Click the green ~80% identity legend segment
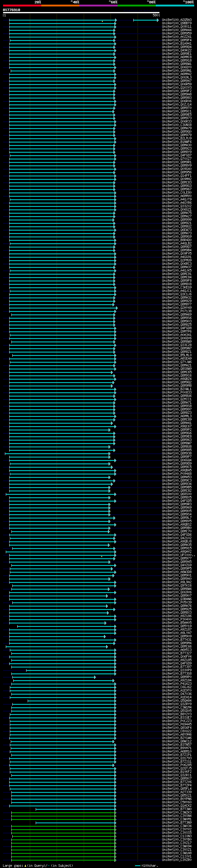This screenshot has height=868, width=197. pyautogui.click(x=136, y=6)
